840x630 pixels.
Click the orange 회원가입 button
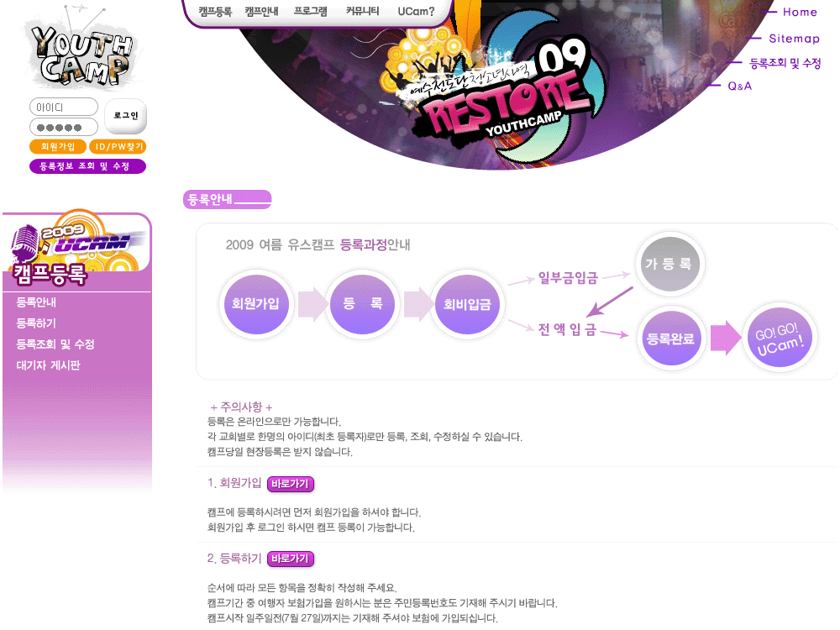(x=57, y=147)
